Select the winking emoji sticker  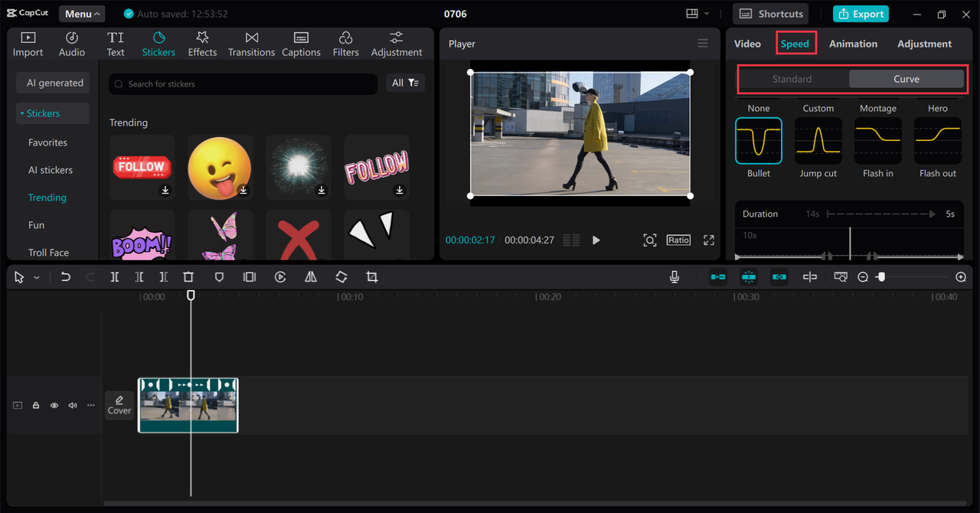pos(220,168)
